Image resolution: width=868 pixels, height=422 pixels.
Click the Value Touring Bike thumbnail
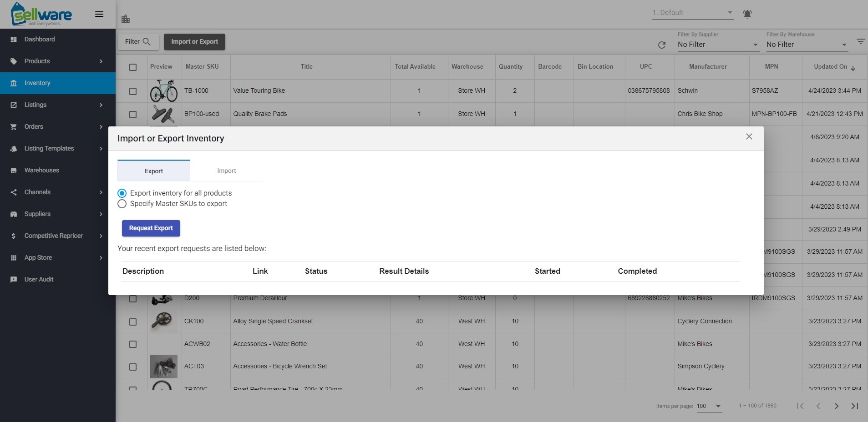click(x=164, y=90)
